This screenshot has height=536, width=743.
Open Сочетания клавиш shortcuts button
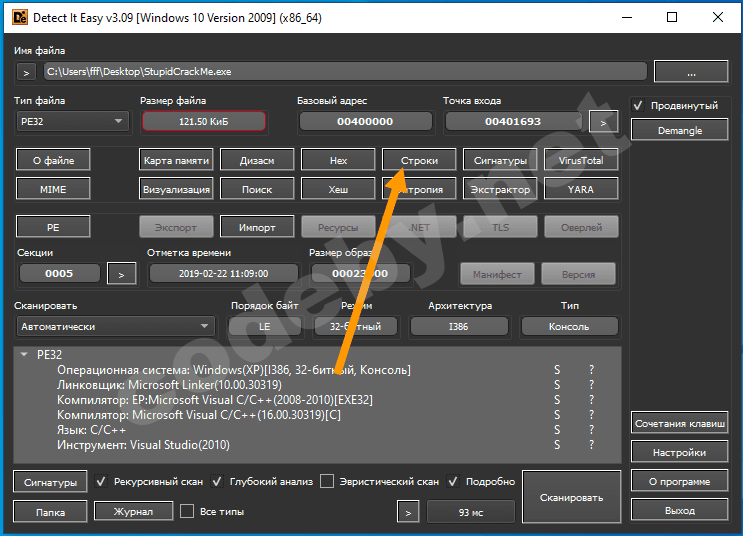click(680, 423)
